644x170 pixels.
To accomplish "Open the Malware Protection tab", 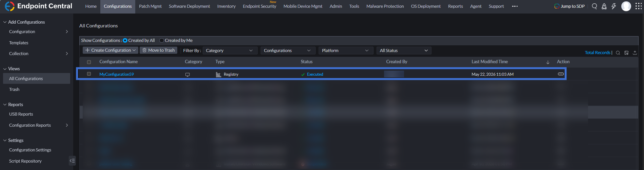I will coord(385,6).
